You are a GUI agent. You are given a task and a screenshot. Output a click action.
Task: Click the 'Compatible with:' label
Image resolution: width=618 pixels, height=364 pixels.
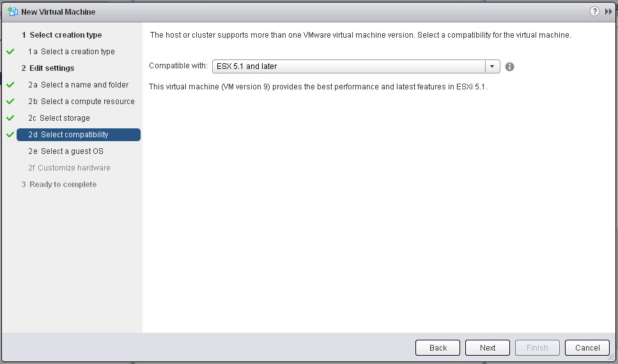178,66
